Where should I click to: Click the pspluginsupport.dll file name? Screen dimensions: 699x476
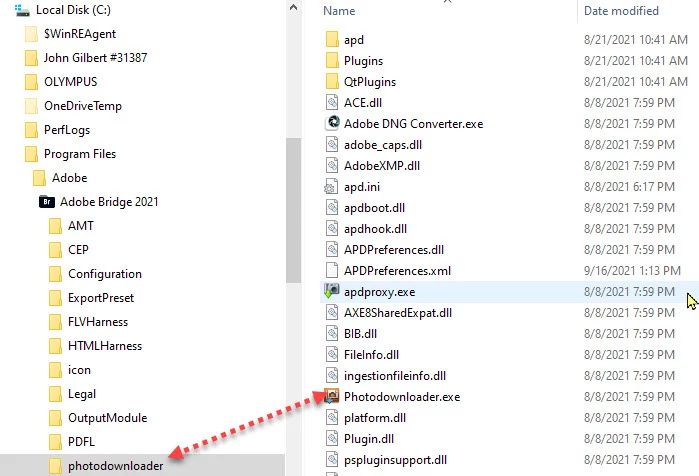click(395, 460)
